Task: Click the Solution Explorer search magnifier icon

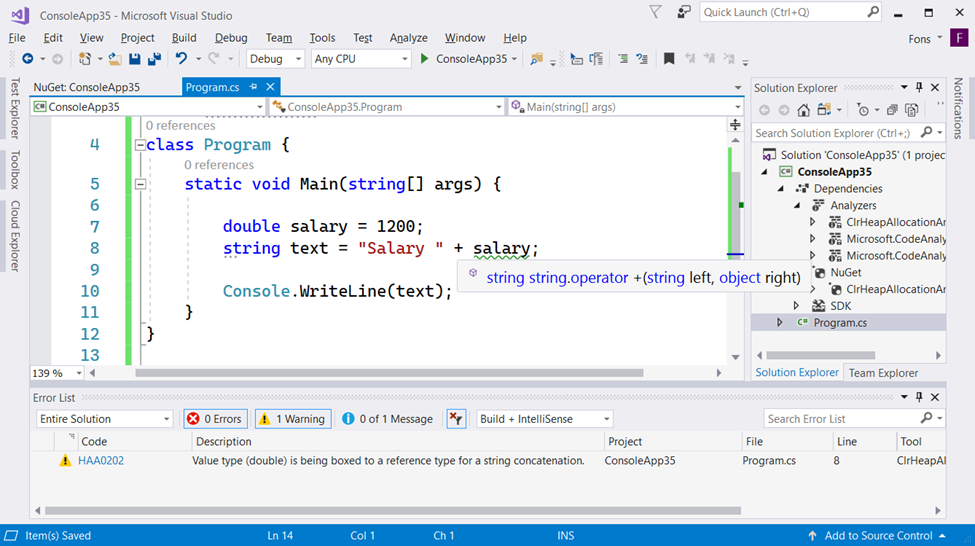Action: click(926, 132)
